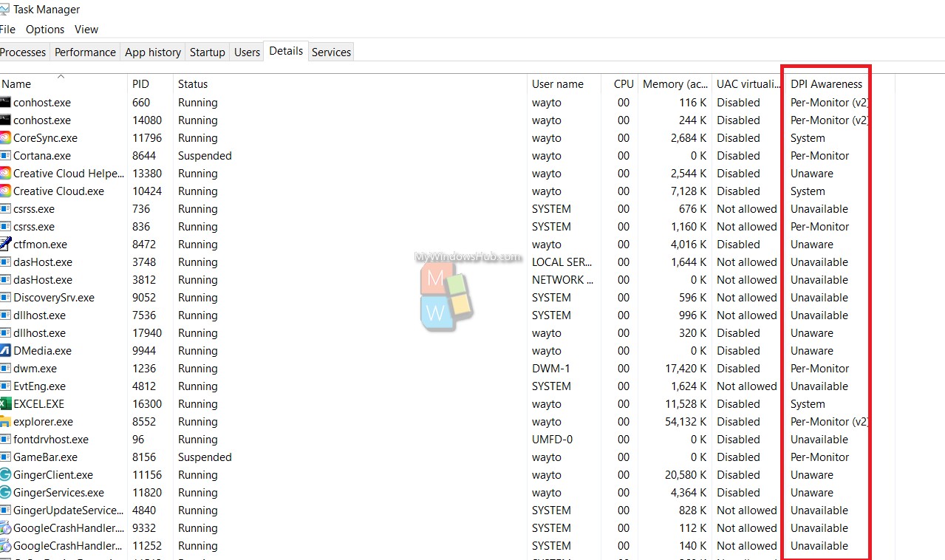Click PID 16300 in the EXCEL.EXE row
The image size is (945, 560).
pos(147,404)
